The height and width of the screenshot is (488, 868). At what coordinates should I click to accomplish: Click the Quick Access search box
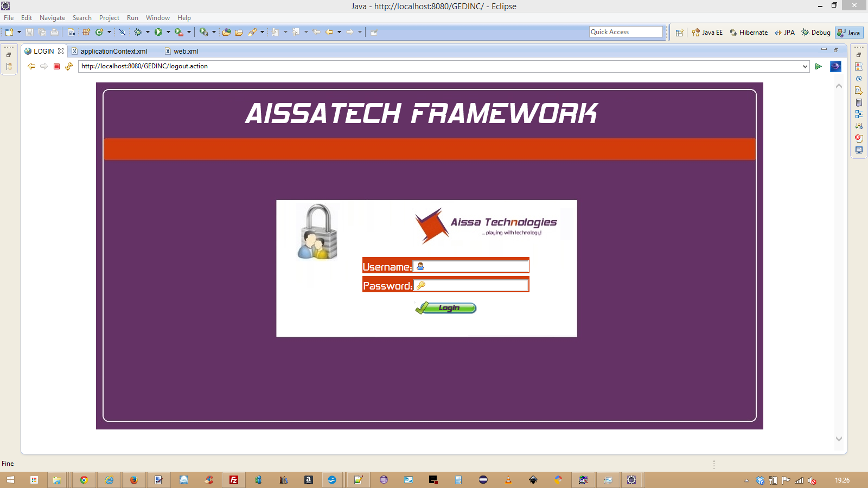coord(626,32)
